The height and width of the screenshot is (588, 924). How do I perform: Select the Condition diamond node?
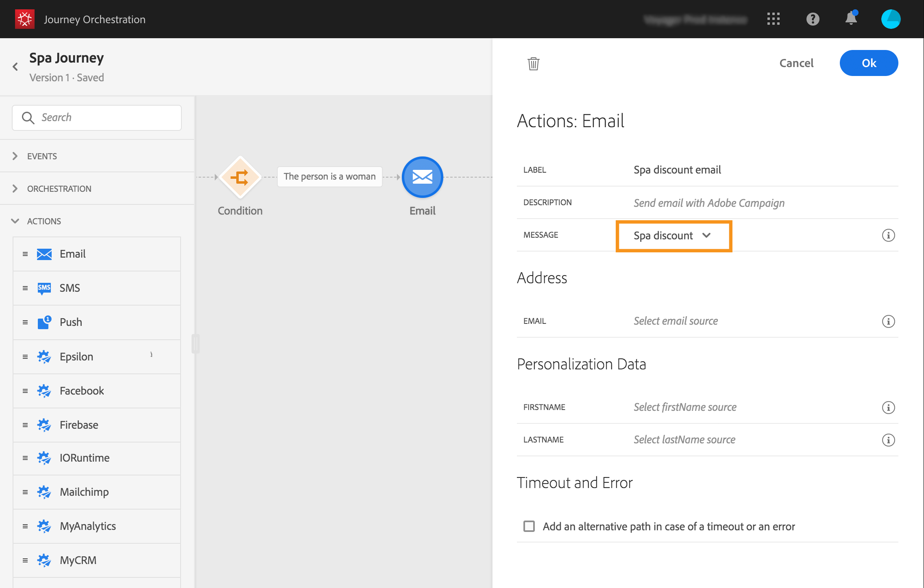[240, 177]
